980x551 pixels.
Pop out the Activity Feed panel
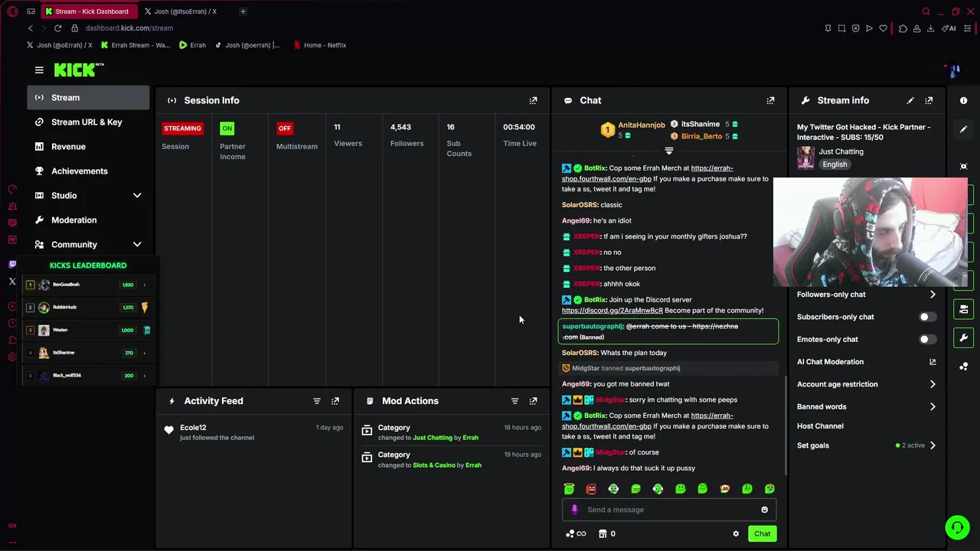tap(335, 401)
